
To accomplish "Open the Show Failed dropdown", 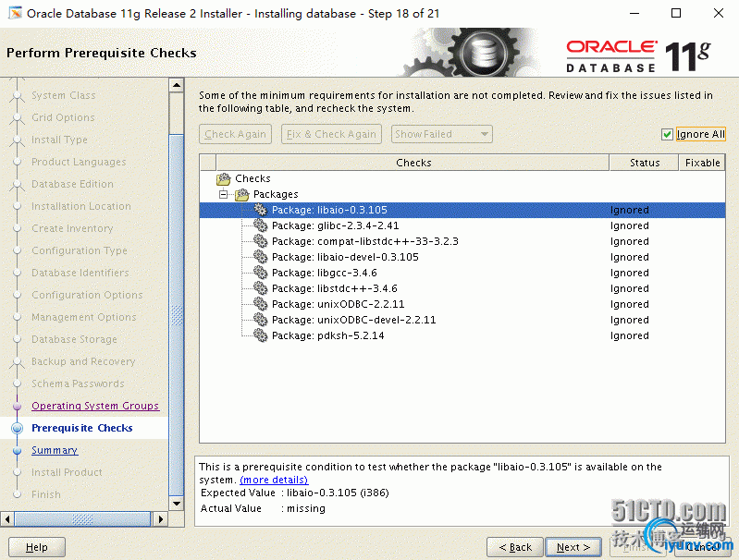I will 441,134.
